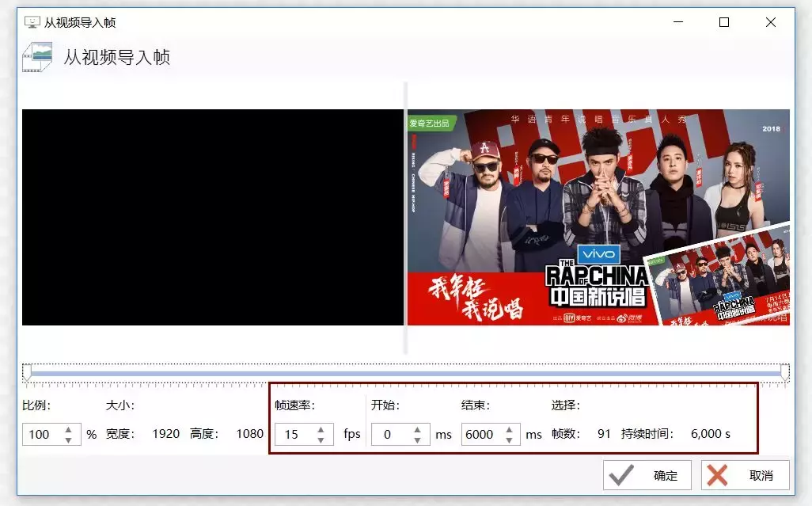Minimize the 从视频导入帧 window
The height and width of the screenshot is (506, 812).
coord(678,22)
